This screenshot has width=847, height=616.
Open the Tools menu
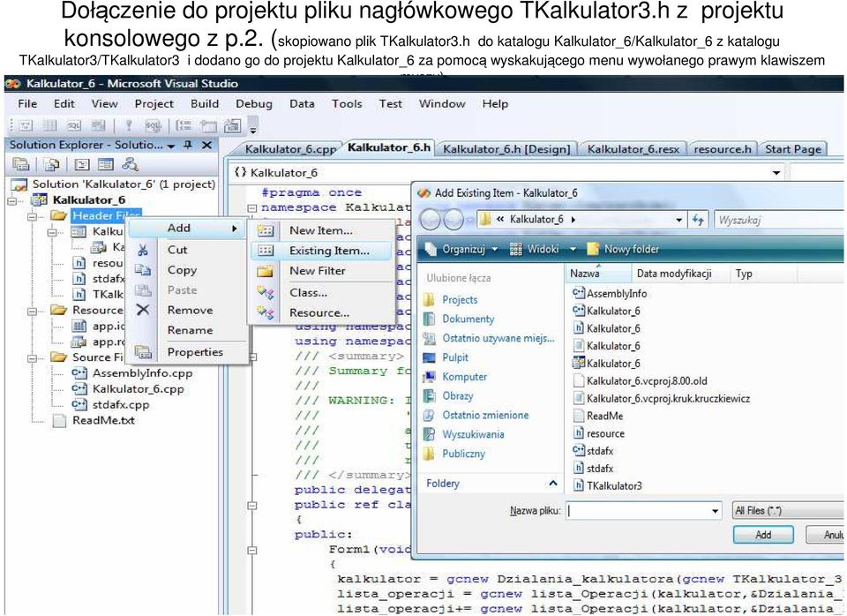(x=347, y=104)
